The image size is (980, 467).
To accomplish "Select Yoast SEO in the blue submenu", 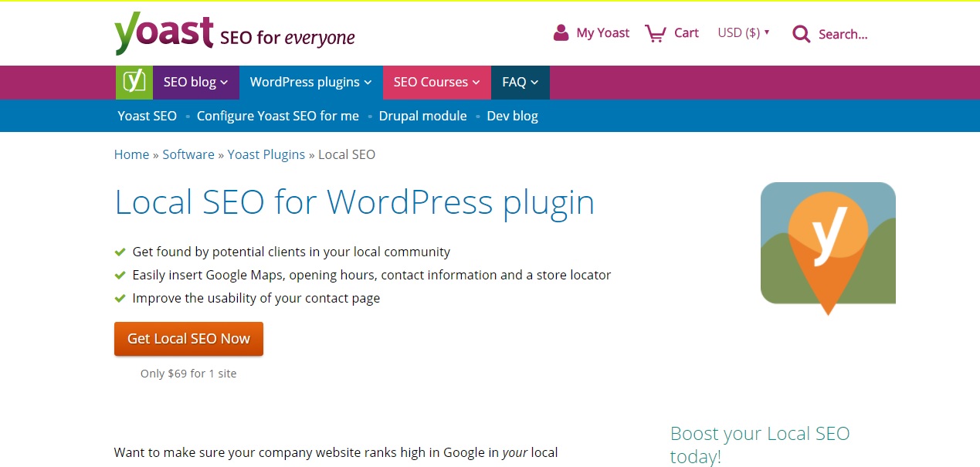I will (147, 116).
